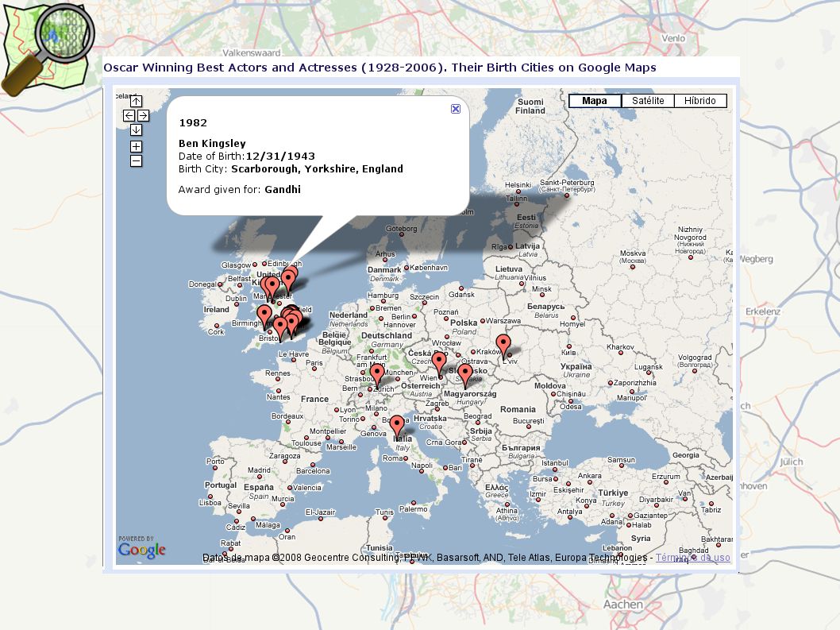Click the Google logo on the map
Viewport: 840px width, 630px height.
[x=142, y=548]
